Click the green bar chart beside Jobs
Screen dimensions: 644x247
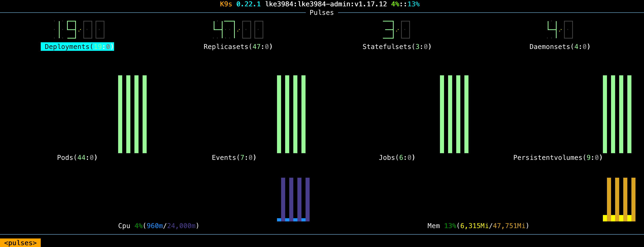point(454,114)
